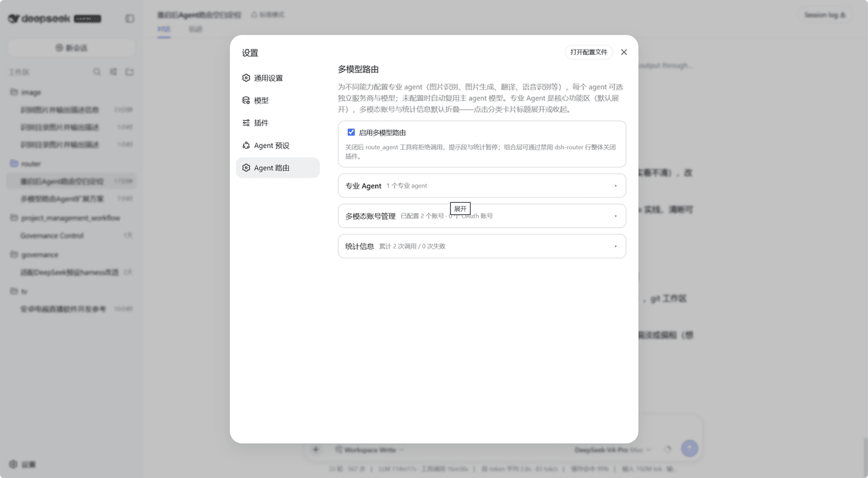
Task: Open the project_management_workflow folder
Action: tap(71, 218)
